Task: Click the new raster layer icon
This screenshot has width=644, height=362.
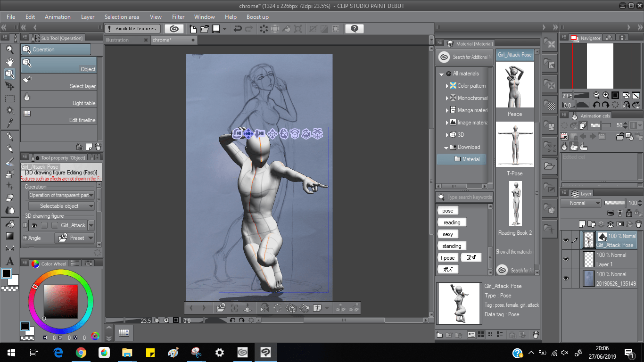Action: coord(583,224)
